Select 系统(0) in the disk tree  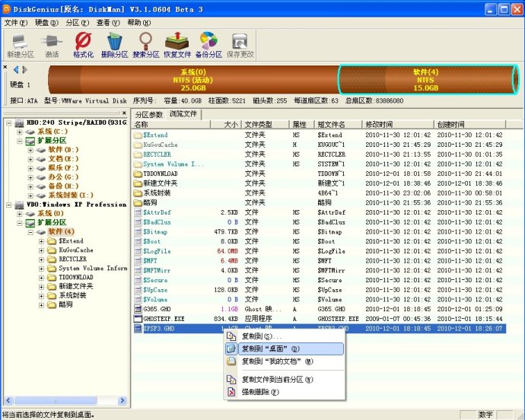50,213
